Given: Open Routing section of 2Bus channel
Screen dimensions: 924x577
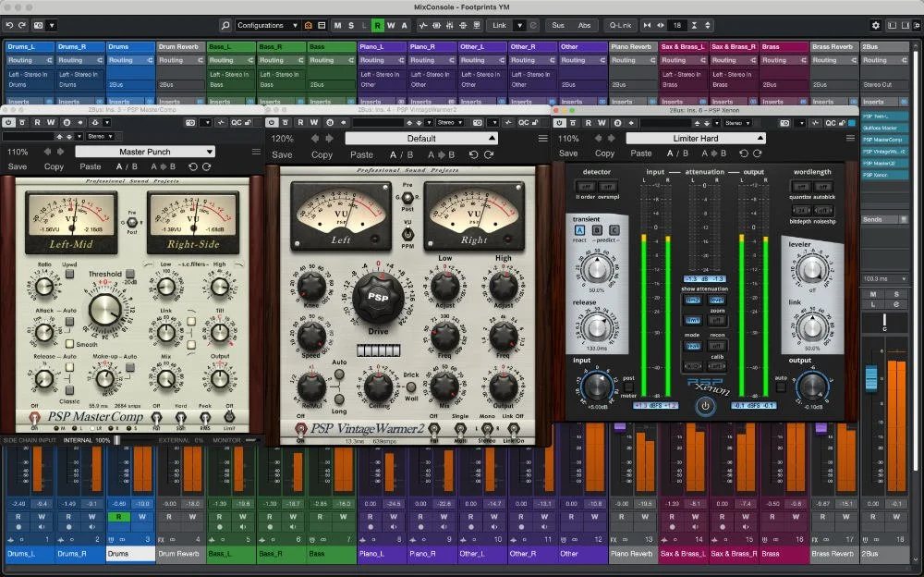Looking at the screenshot, I should [x=884, y=60].
